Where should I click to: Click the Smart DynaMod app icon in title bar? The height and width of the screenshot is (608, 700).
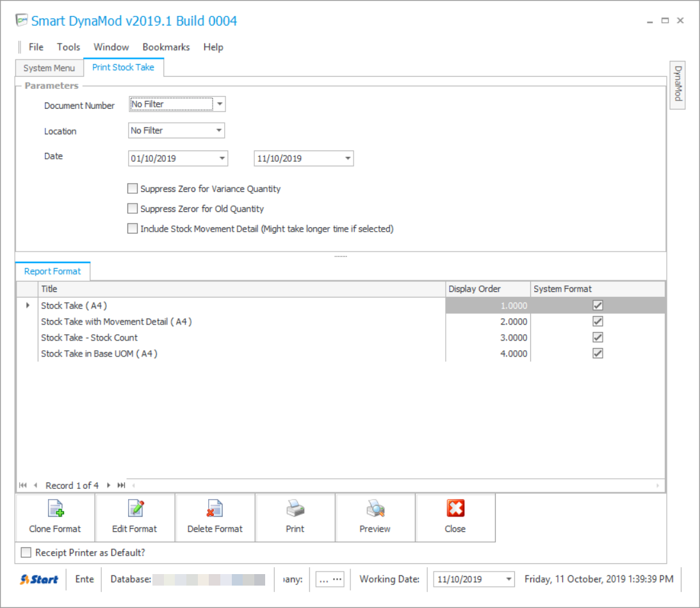click(21, 20)
